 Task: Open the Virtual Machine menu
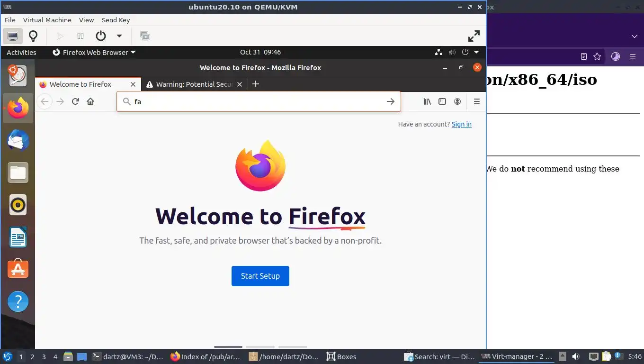pos(47,20)
